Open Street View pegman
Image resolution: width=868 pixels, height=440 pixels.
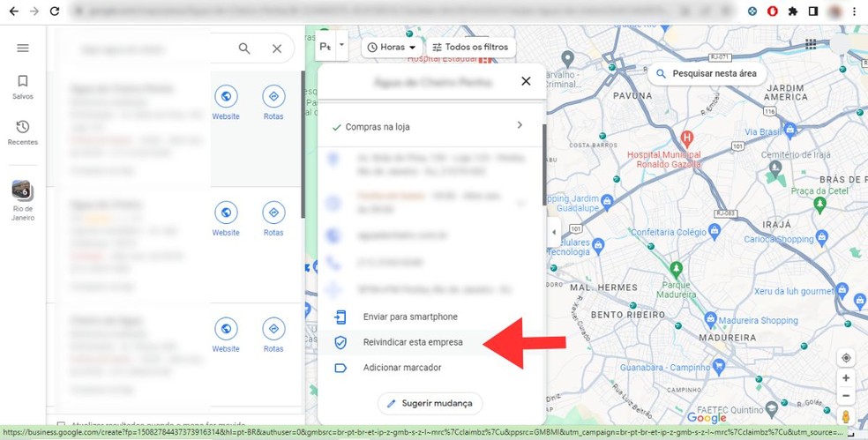point(846,417)
